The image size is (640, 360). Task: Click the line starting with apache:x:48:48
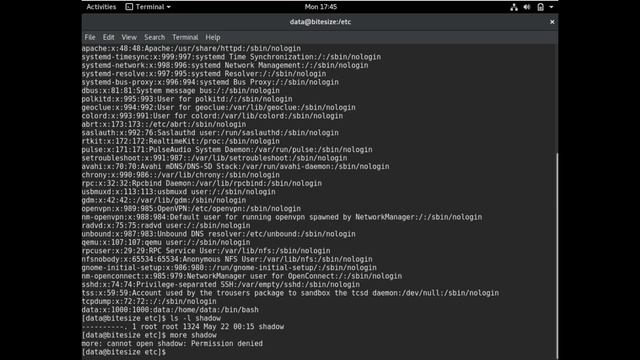click(x=191, y=48)
